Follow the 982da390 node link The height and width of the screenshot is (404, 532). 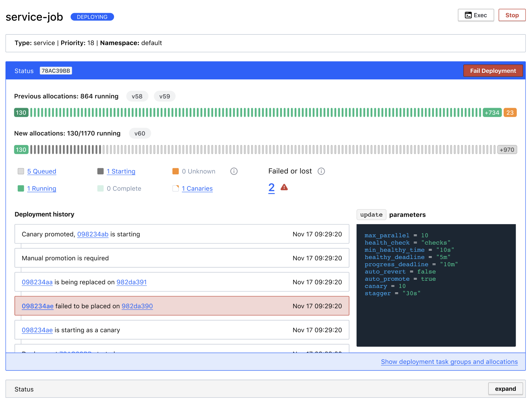[x=137, y=306]
